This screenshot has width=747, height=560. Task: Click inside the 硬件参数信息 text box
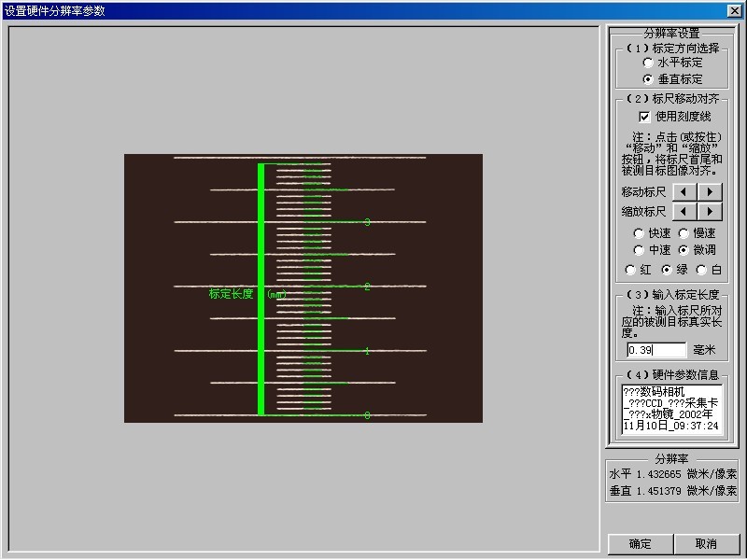tap(671, 409)
